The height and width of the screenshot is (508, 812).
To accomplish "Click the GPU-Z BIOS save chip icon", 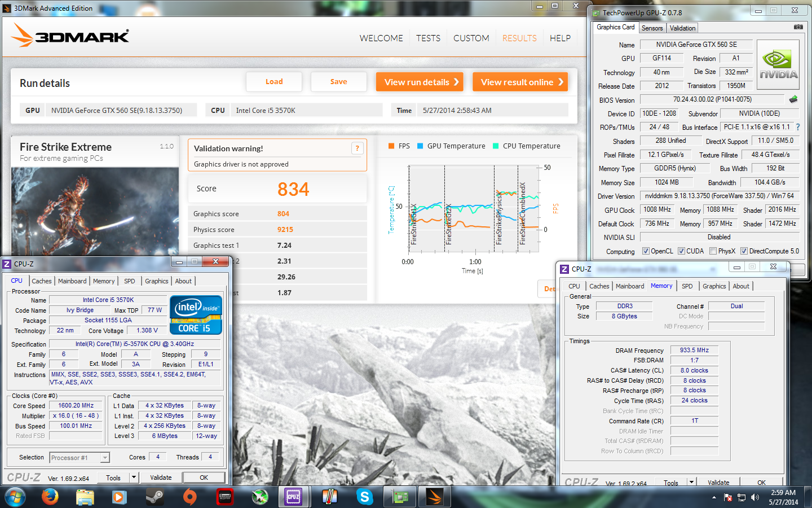I will (x=793, y=99).
